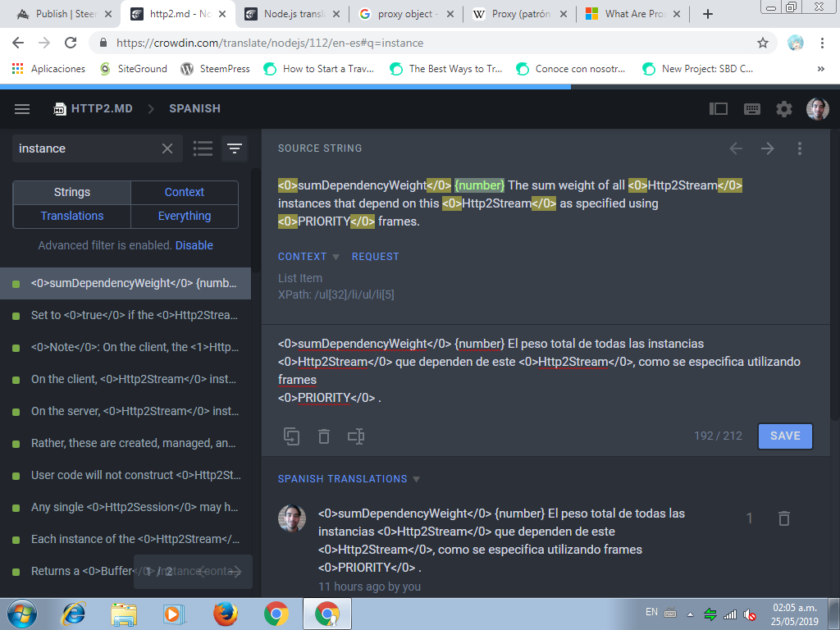Save the translation
Screen dimensions: 840x630
(785, 436)
